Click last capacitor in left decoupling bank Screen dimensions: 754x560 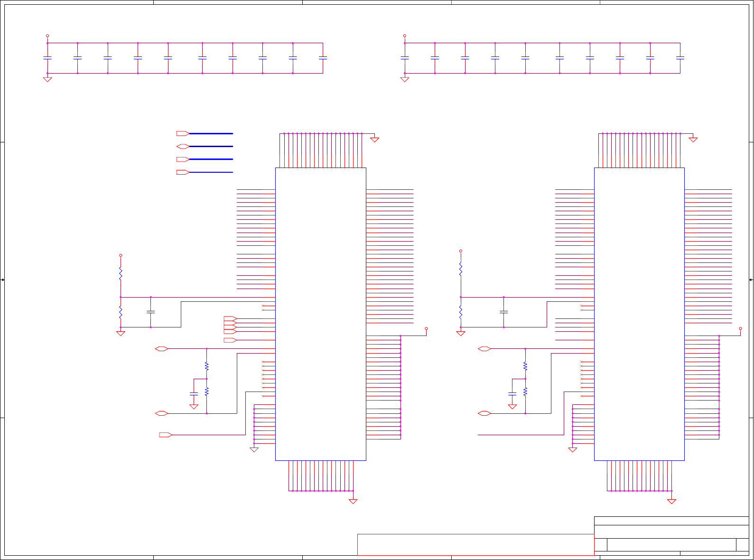[323, 58]
